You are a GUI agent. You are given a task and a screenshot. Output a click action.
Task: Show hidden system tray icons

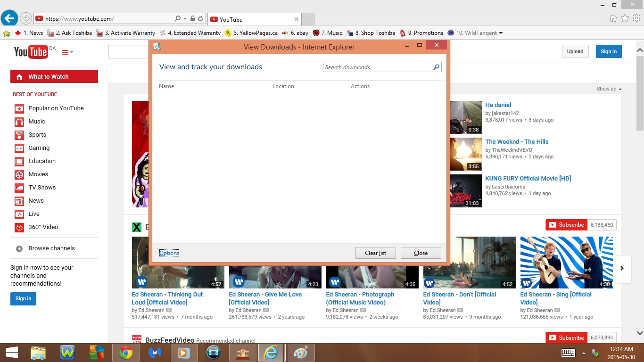(584, 353)
